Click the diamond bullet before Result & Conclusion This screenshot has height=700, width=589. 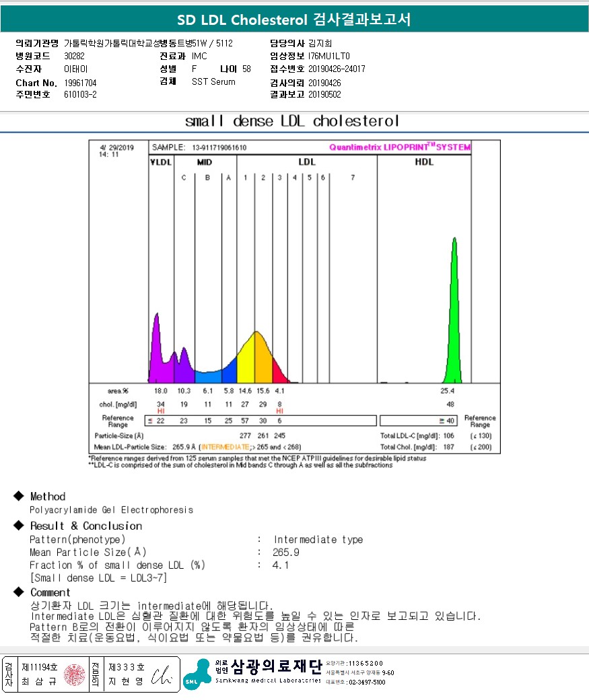click(x=19, y=526)
